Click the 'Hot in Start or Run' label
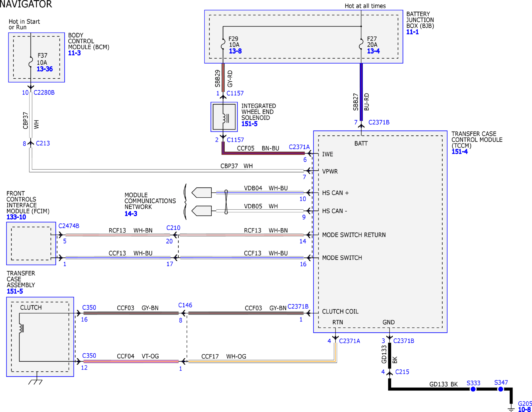Screen dimensions: 532x412 pos(24,24)
